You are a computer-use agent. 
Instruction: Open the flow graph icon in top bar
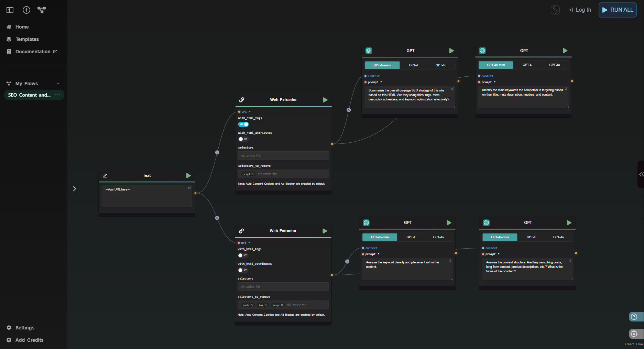pyautogui.click(x=42, y=10)
